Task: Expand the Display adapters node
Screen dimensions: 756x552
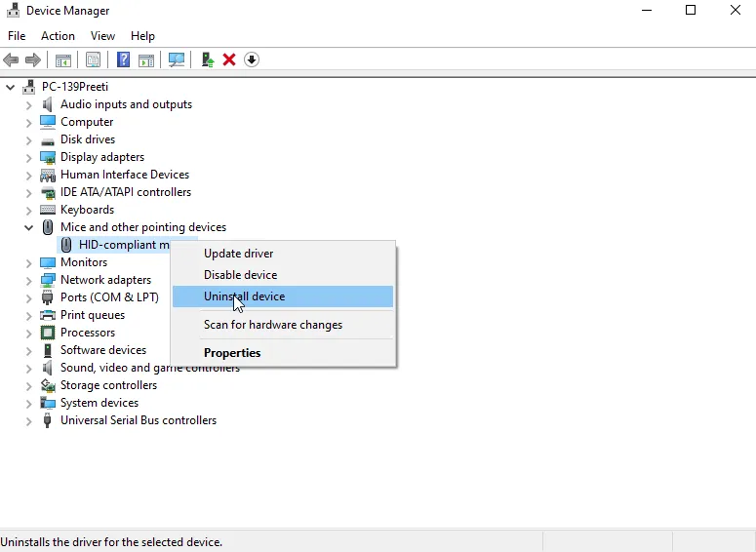Action: pos(29,158)
